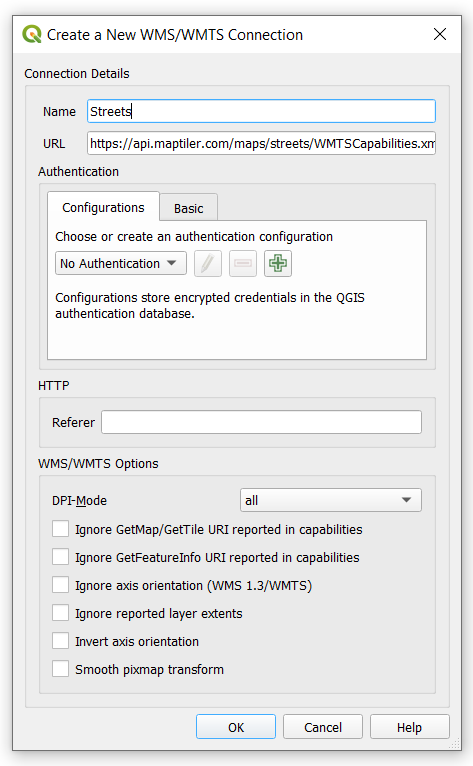Expand the DPI-Mode combo box
The image size is (473, 766).
330,500
